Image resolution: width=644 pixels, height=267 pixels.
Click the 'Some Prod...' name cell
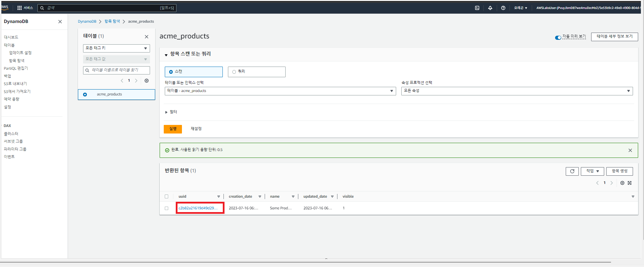tap(281, 208)
